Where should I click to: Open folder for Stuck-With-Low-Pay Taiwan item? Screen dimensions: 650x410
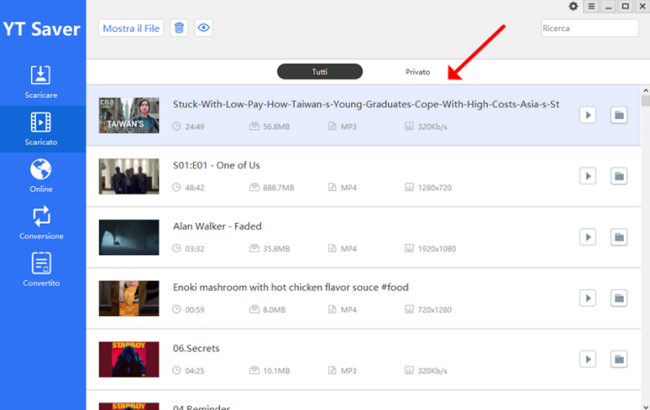619,115
